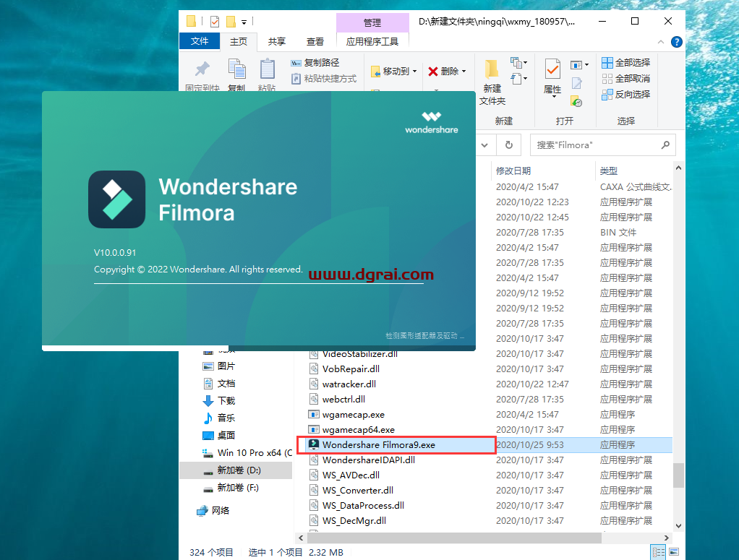
Task: Open 下载 in the navigation pane
Action: pos(219,401)
